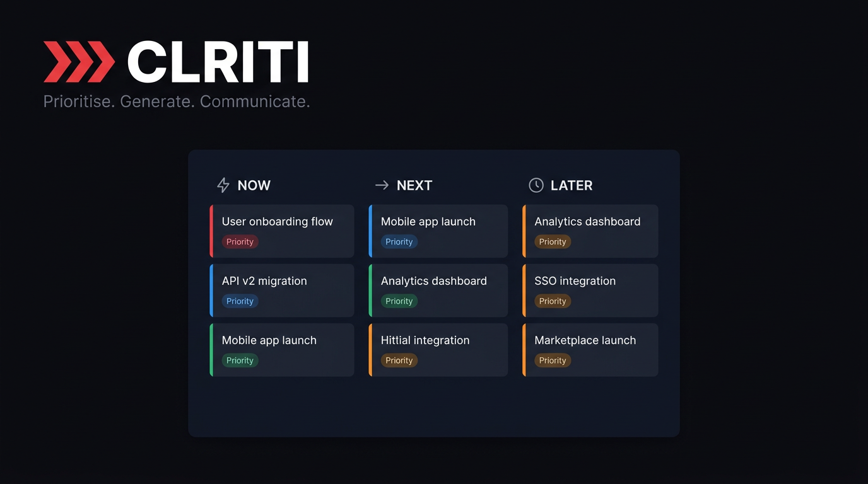Click the red Priority badge under User onboarding flow

point(240,241)
